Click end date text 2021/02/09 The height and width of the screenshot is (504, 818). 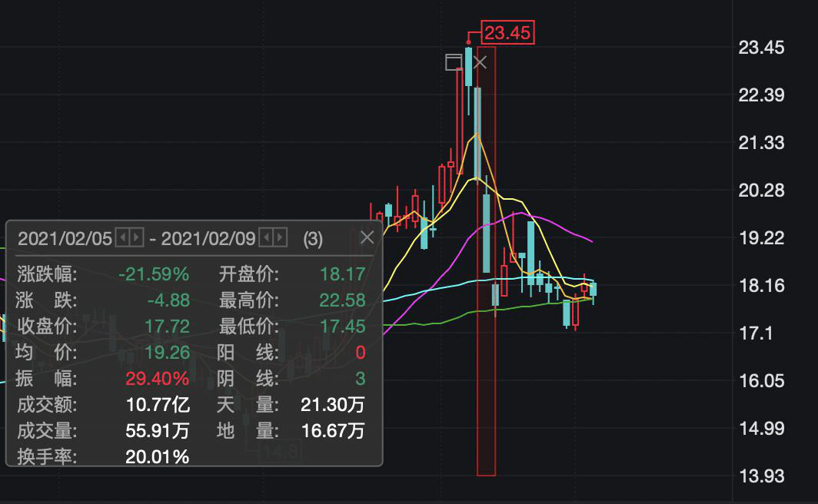[x=208, y=239]
